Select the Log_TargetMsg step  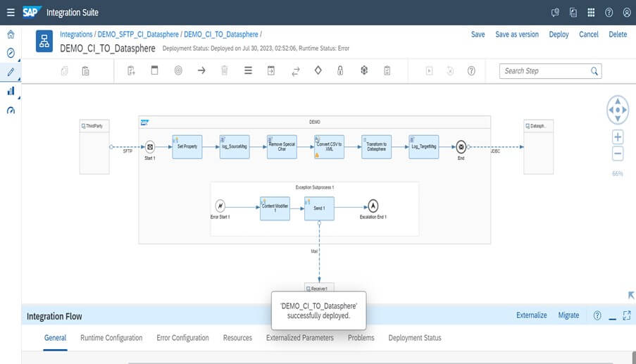click(x=424, y=146)
